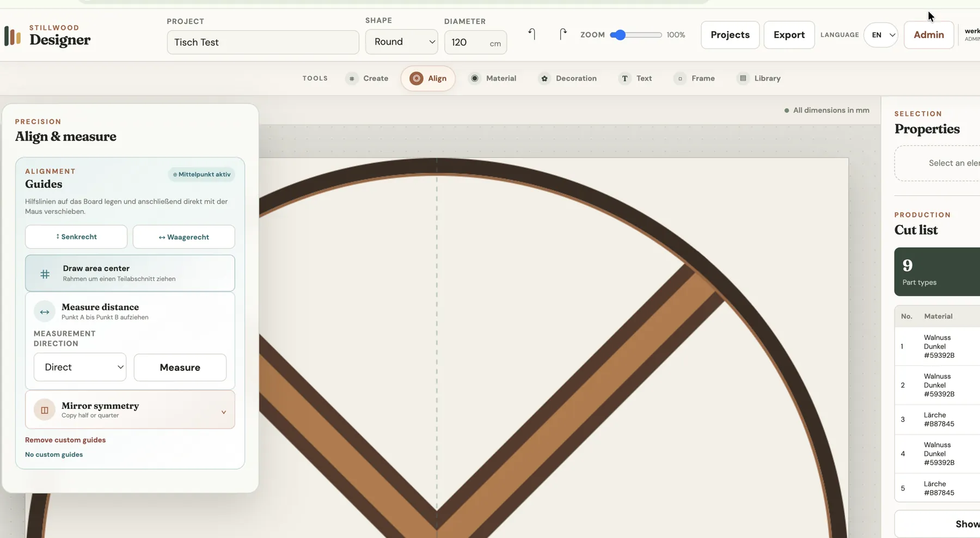Add a Waagerecht horizontal guide
This screenshot has width=980, height=538.
click(184, 237)
